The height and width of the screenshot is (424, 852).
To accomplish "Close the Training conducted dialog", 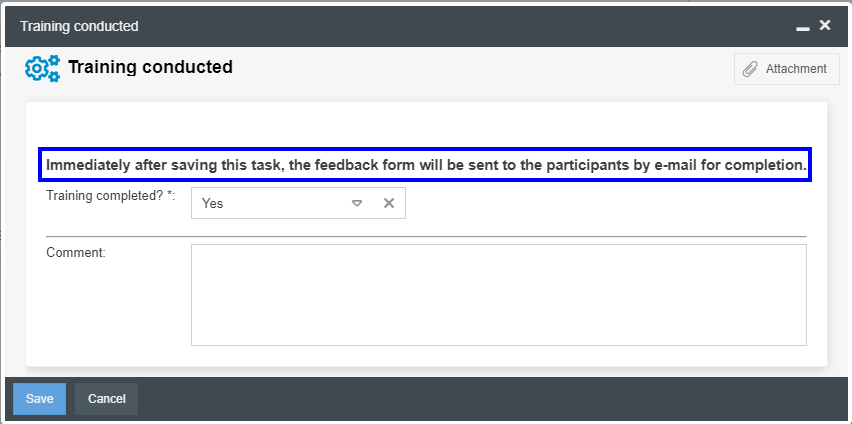I will (x=825, y=25).
